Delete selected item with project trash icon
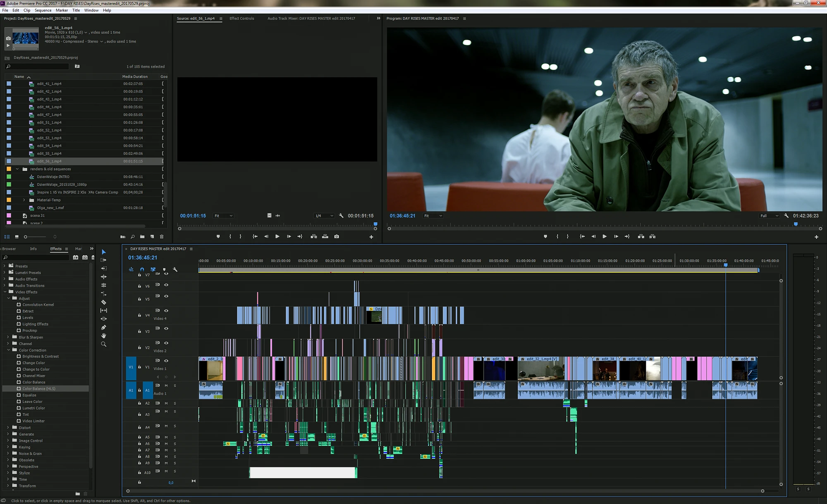827x504 pixels. 162,237
